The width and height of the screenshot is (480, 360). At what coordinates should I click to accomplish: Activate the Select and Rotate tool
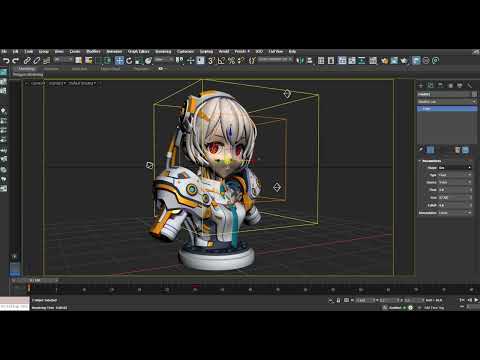click(129, 60)
